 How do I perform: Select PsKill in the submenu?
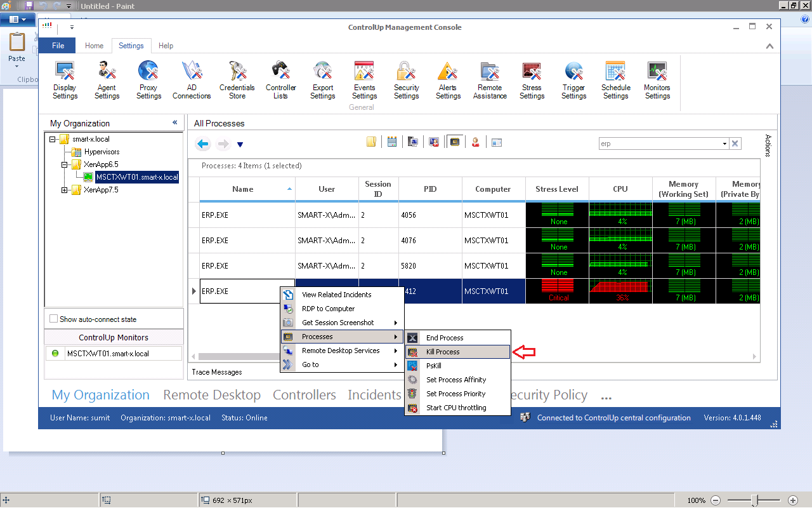458,366
